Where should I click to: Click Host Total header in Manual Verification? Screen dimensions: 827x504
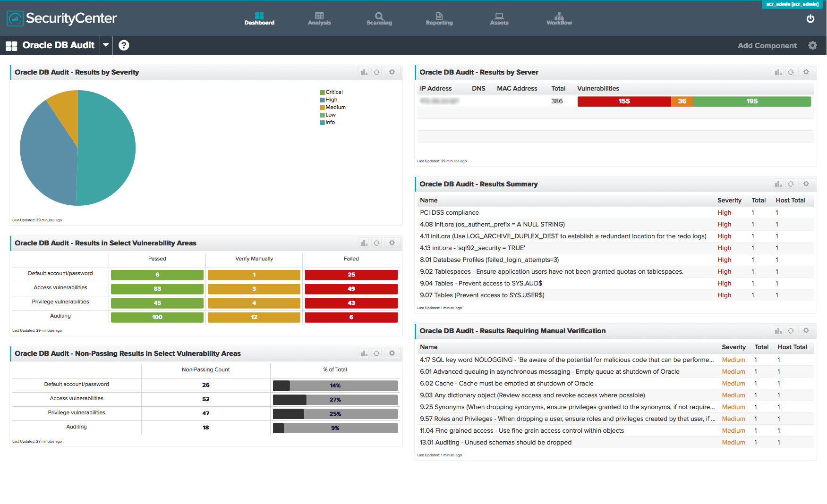[x=792, y=347]
